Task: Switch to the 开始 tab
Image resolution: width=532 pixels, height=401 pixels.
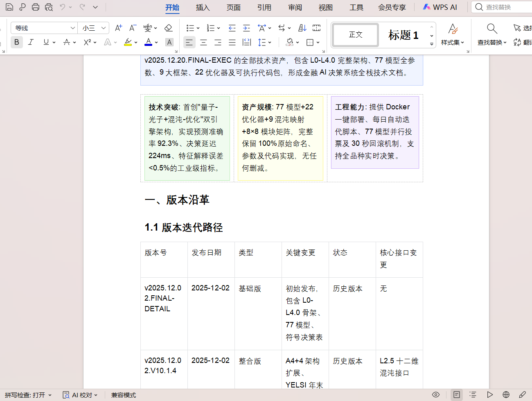Action: tap(172, 7)
